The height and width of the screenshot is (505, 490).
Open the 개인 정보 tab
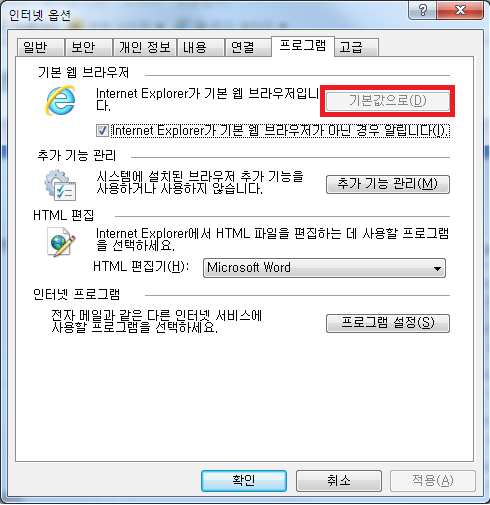coord(145,47)
